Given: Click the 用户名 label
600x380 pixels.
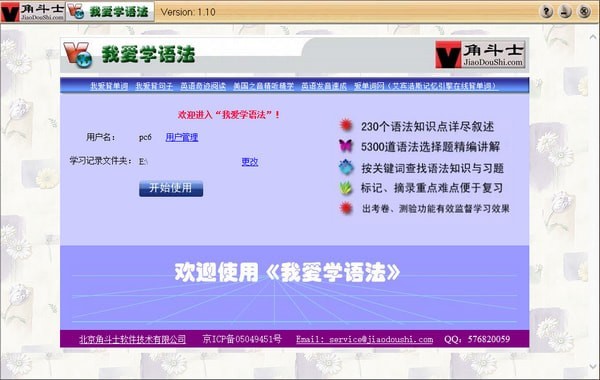Looking at the screenshot, I should pos(101,137).
